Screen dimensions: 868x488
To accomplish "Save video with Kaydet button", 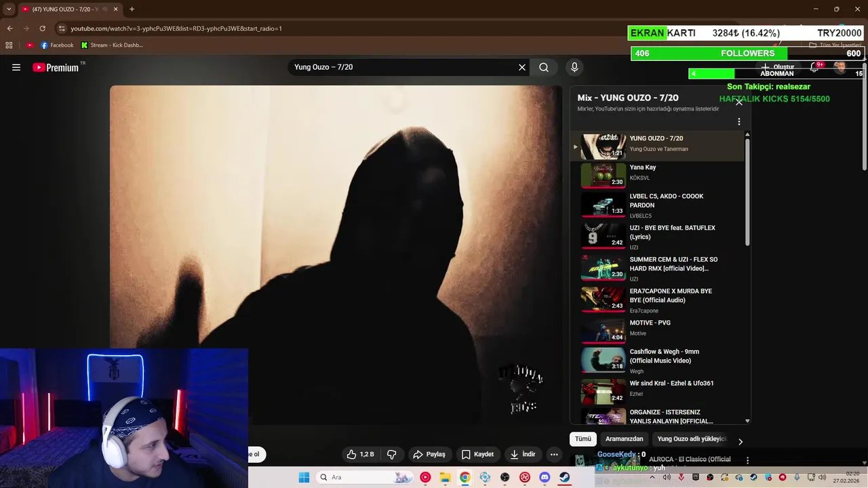I will click(477, 454).
